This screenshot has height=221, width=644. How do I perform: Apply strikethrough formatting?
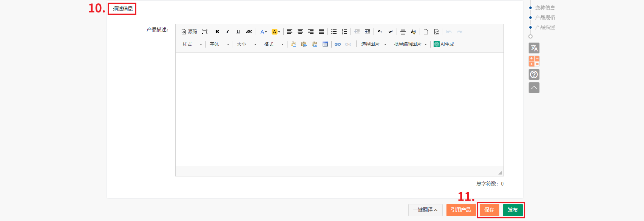pyautogui.click(x=249, y=32)
